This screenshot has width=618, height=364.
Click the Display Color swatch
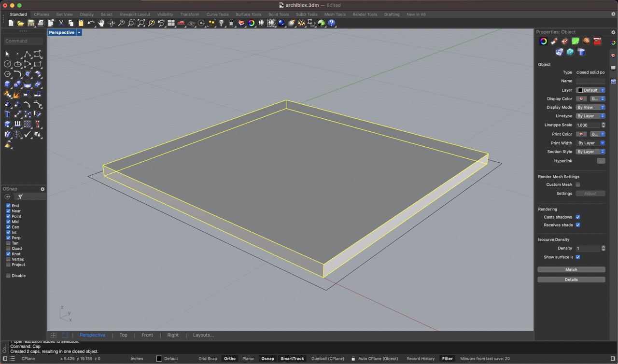coord(582,99)
